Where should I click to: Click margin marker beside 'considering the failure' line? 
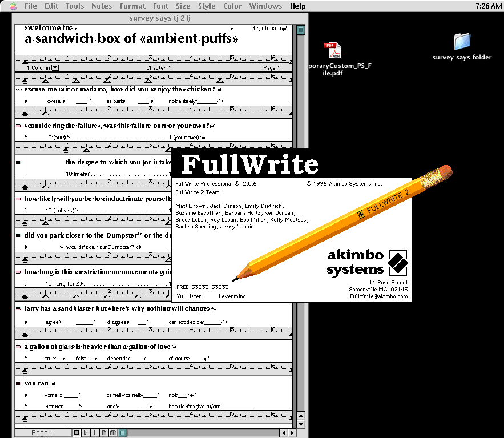[x=19, y=126]
